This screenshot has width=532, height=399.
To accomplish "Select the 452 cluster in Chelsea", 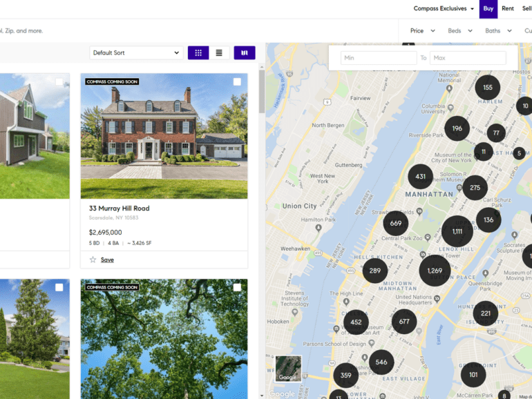I will pyautogui.click(x=356, y=322).
